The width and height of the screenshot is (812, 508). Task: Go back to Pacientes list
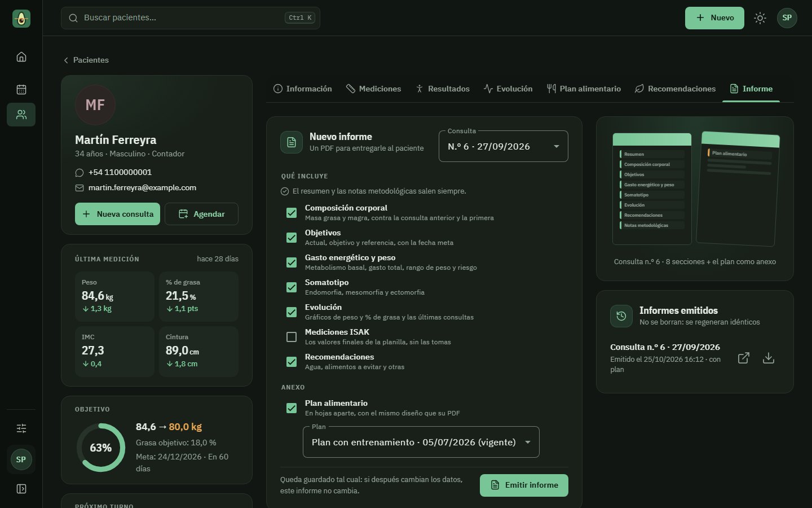[x=86, y=60]
